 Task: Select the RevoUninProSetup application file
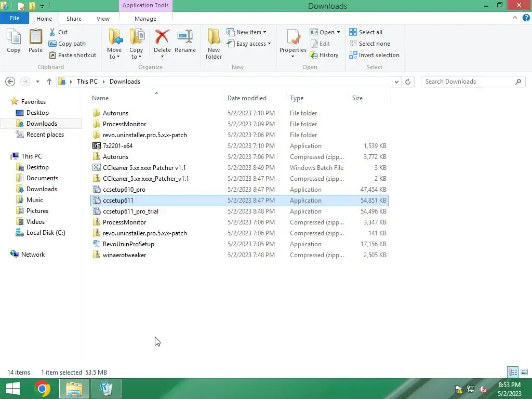pyautogui.click(x=240, y=244)
